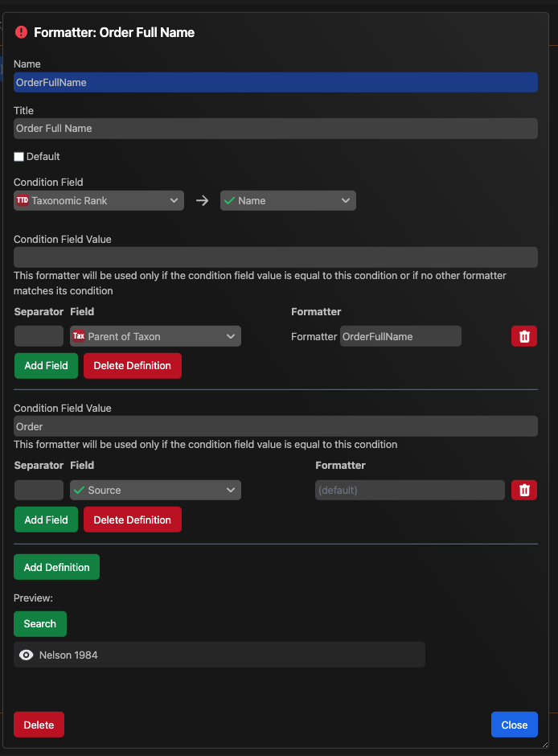
Task: Open the Parent of Taxon field dropdown
Action: 156,336
